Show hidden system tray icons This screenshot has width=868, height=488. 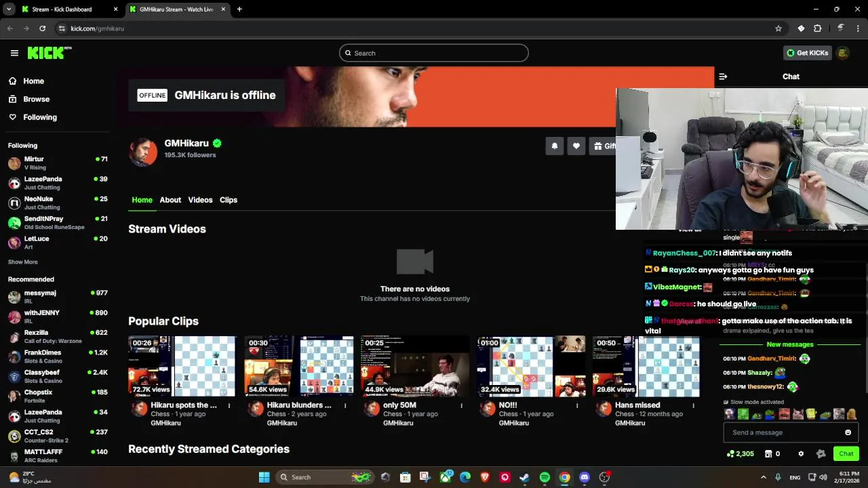click(x=763, y=477)
